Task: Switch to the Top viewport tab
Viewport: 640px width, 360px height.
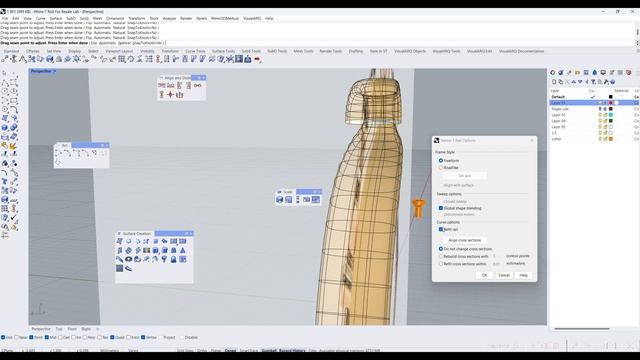Action: (59, 329)
